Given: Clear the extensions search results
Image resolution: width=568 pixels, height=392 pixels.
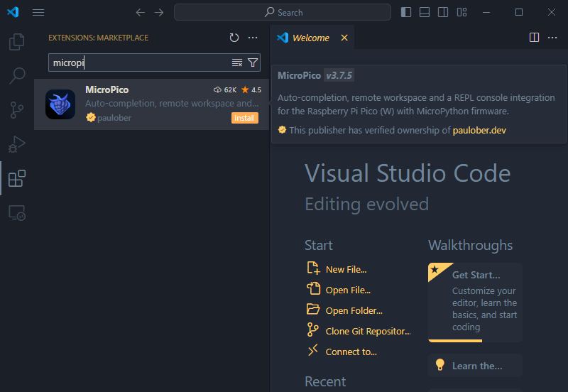Looking at the screenshot, I should 237,63.
